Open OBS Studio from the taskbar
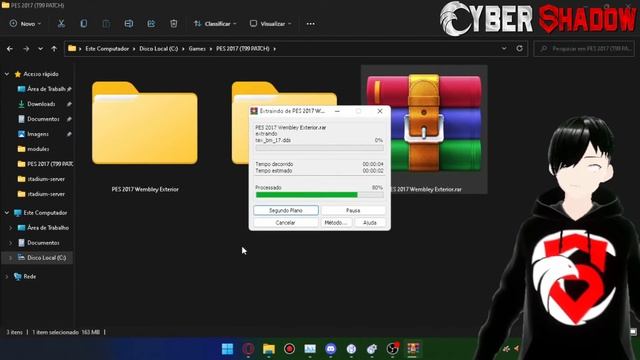The image size is (640, 360). click(x=392, y=349)
